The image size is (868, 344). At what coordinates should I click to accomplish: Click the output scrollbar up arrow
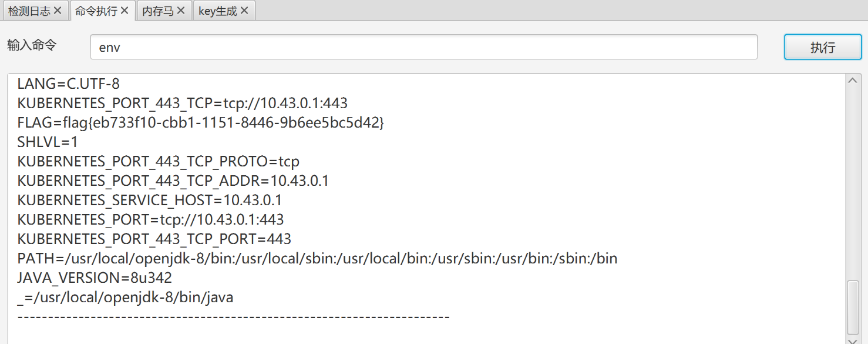(853, 81)
